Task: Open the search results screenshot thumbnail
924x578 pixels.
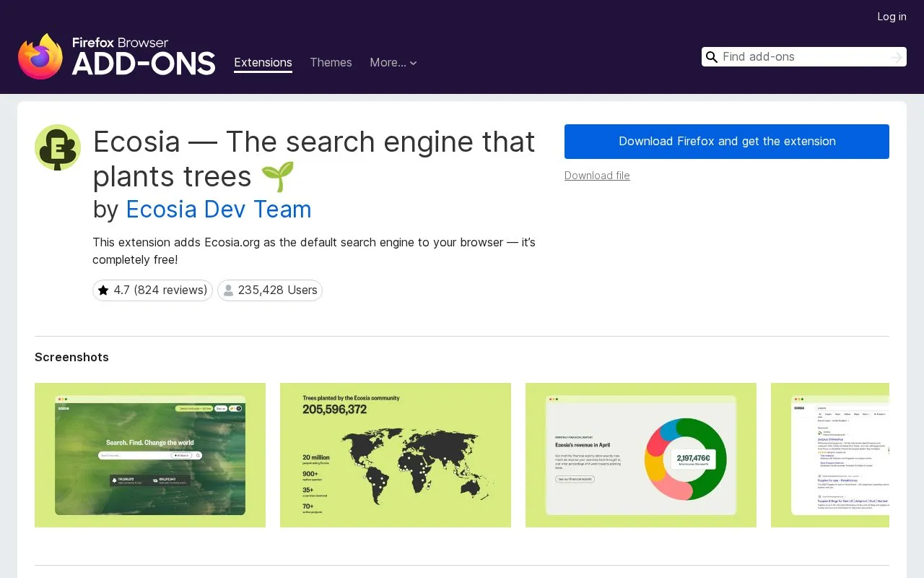Action: [830, 455]
